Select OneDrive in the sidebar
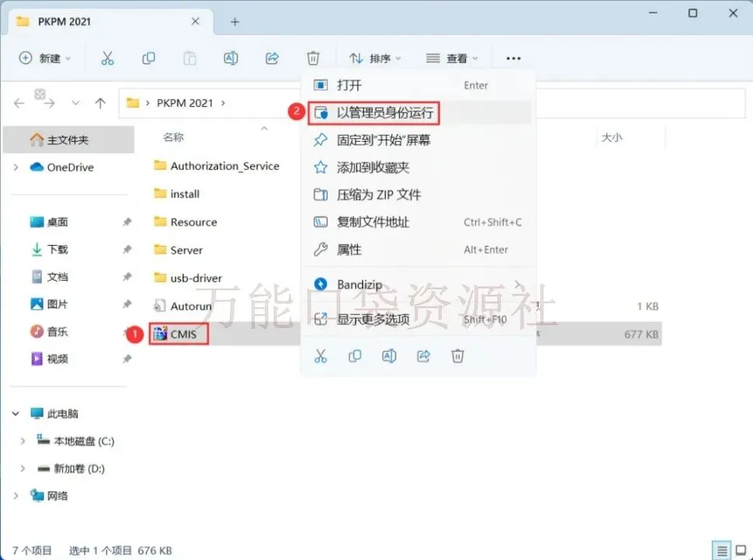This screenshot has height=560, width=753. pyautogui.click(x=61, y=167)
